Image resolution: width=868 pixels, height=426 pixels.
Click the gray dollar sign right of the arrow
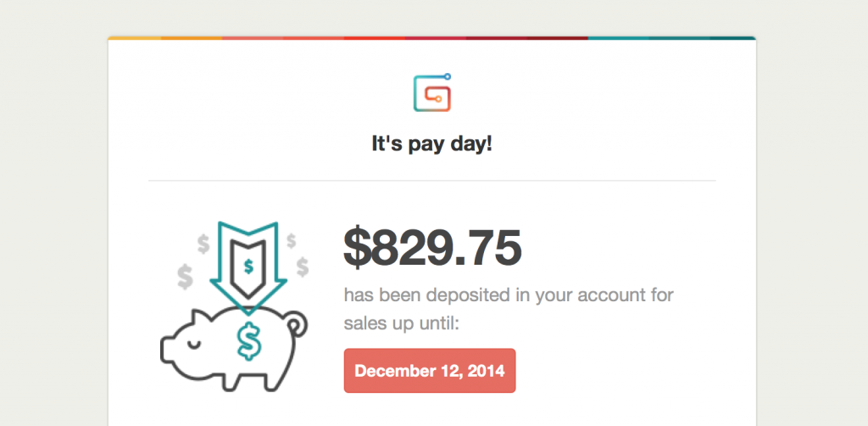pos(303,266)
